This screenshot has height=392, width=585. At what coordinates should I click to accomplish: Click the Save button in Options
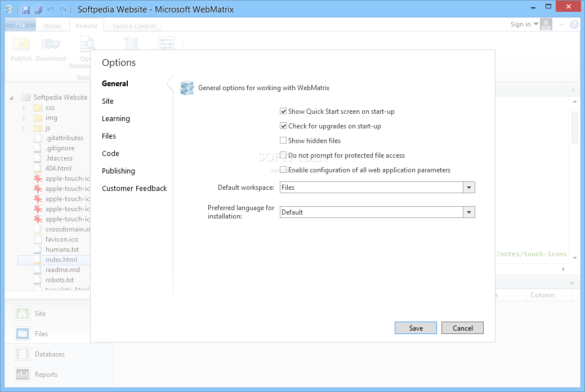point(416,328)
